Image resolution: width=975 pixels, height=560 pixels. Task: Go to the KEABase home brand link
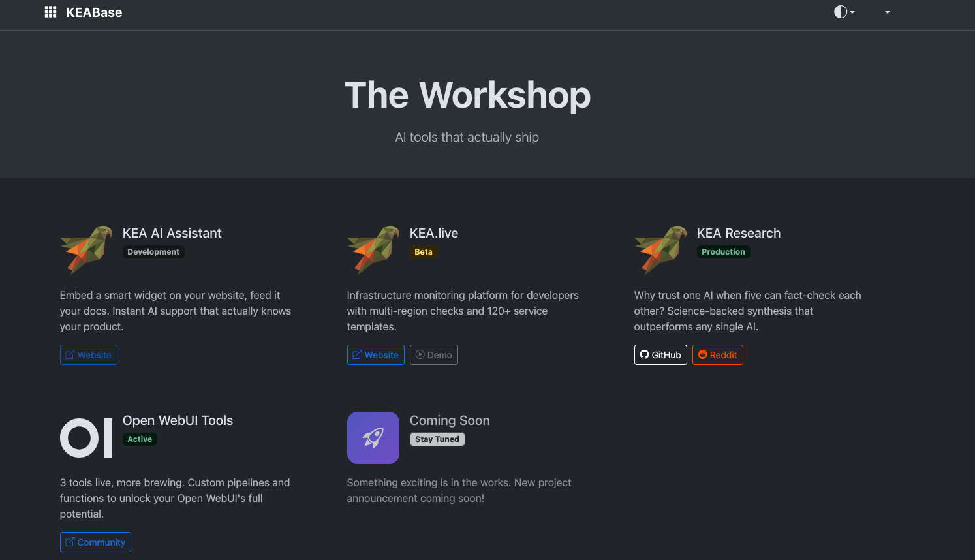click(94, 12)
